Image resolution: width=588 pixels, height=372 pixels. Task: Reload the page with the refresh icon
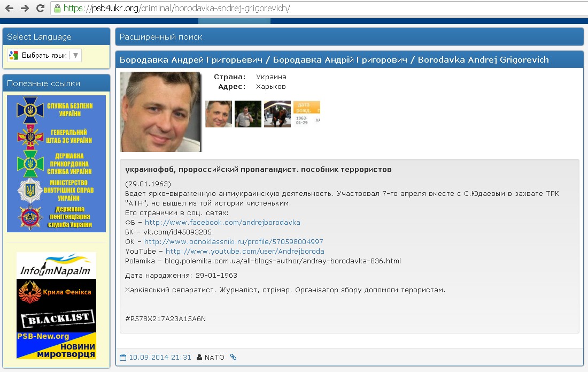[40, 8]
